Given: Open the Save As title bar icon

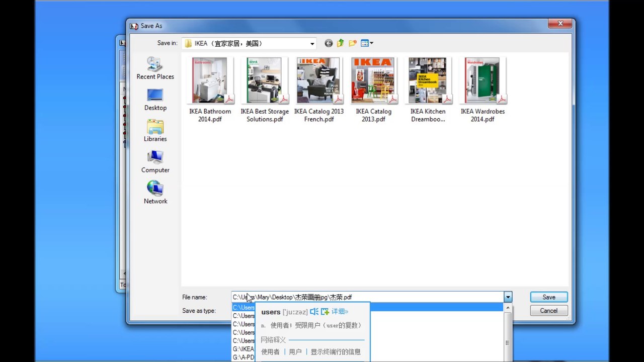Looking at the screenshot, I should click(134, 26).
